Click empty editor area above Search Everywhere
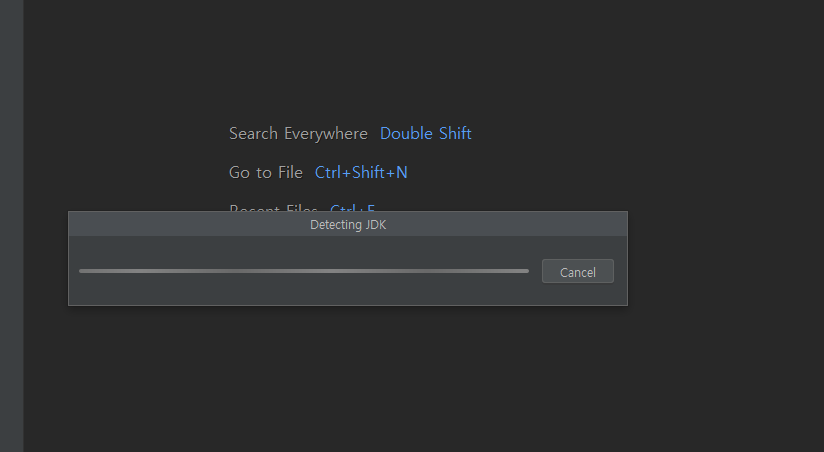The width and height of the screenshot is (824, 452). (350, 60)
